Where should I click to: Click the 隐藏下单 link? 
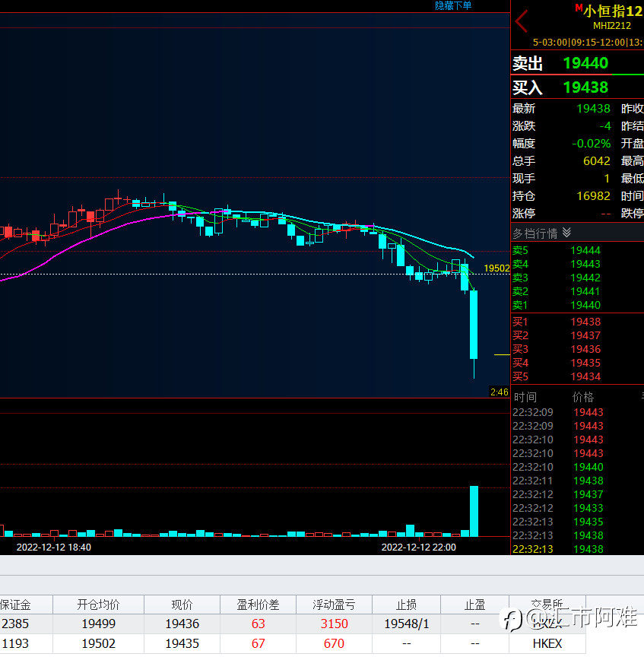pyautogui.click(x=453, y=5)
